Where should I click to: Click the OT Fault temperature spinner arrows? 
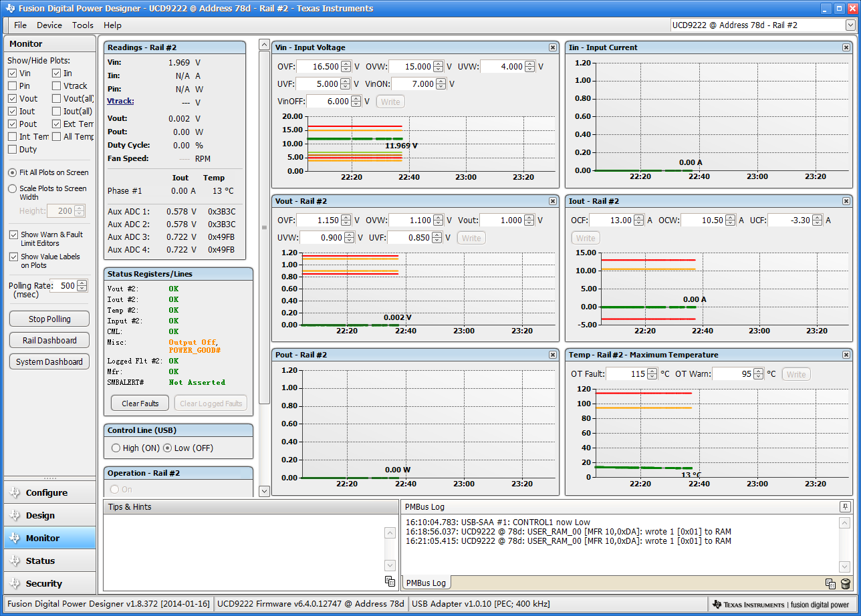[x=652, y=374]
